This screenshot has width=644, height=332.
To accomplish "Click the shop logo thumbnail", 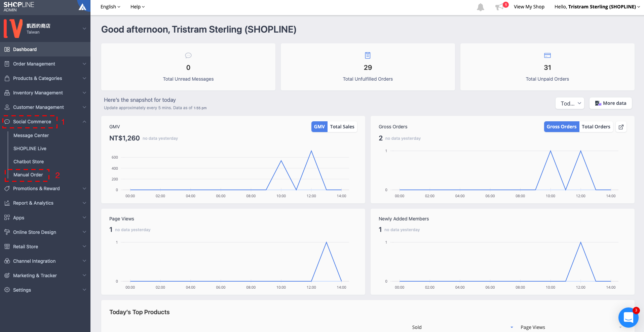I will pos(13,29).
